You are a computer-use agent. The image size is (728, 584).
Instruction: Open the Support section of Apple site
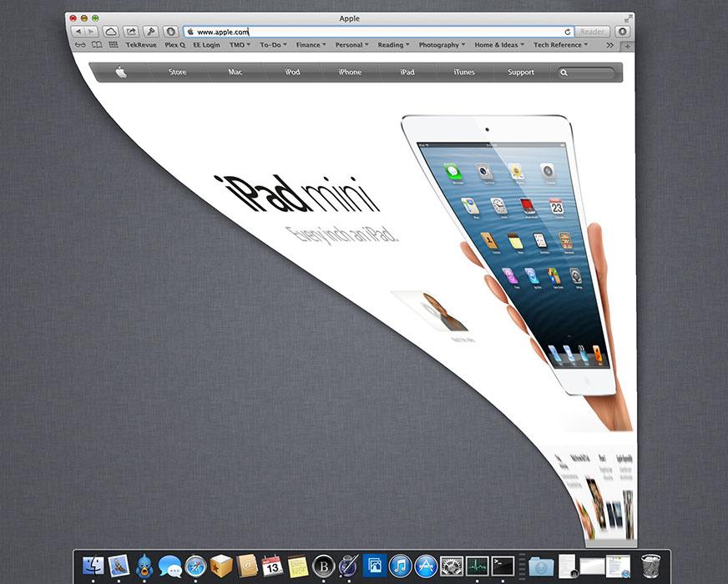pos(521,73)
